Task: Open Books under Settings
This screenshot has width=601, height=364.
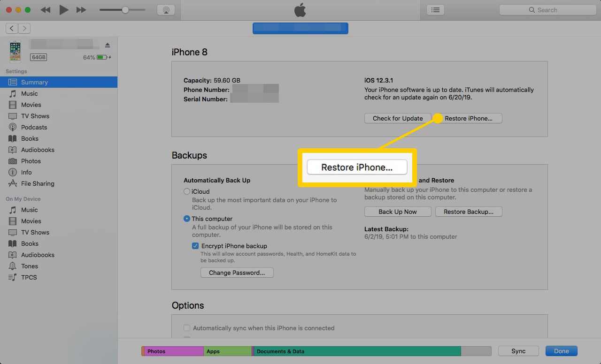Action: tap(59, 138)
